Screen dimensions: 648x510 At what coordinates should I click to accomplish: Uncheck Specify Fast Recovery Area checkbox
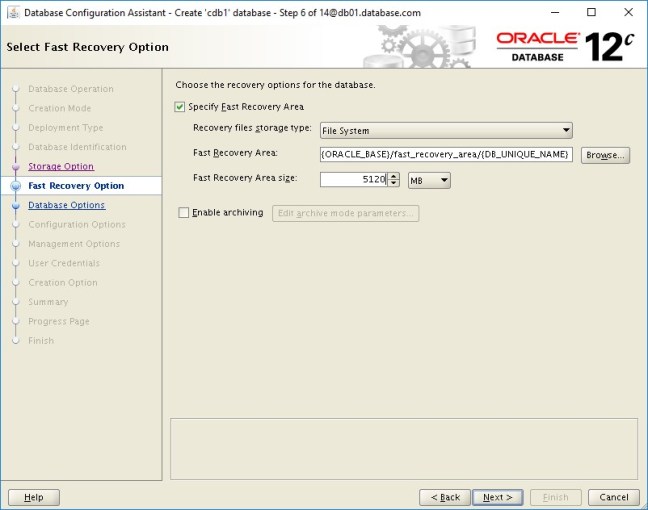tap(180, 107)
